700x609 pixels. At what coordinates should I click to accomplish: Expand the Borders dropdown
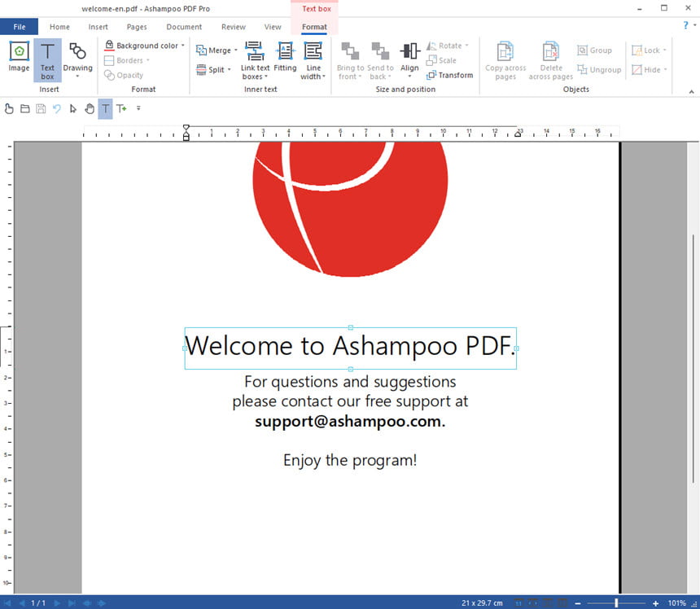click(148, 60)
